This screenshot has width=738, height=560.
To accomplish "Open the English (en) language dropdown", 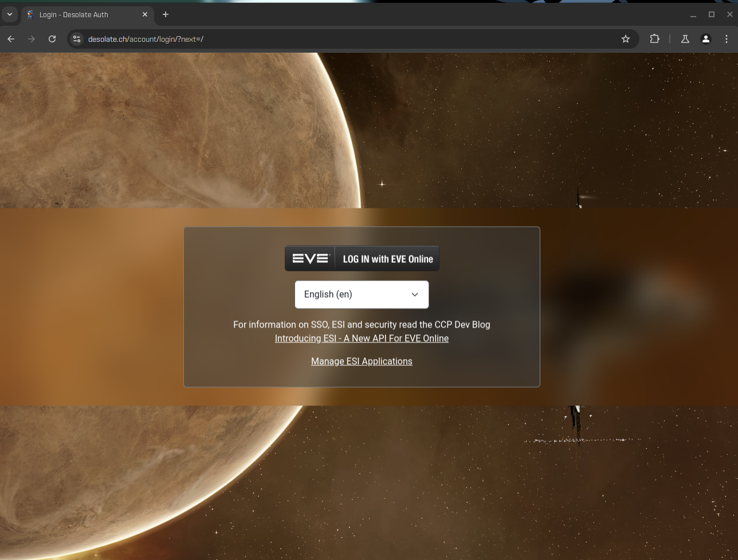I will [362, 294].
